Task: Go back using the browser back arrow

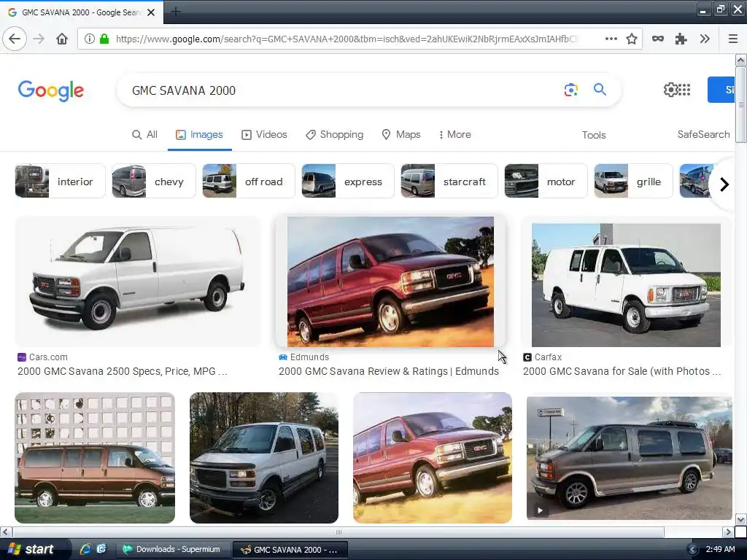Action: pyautogui.click(x=15, y=39)
